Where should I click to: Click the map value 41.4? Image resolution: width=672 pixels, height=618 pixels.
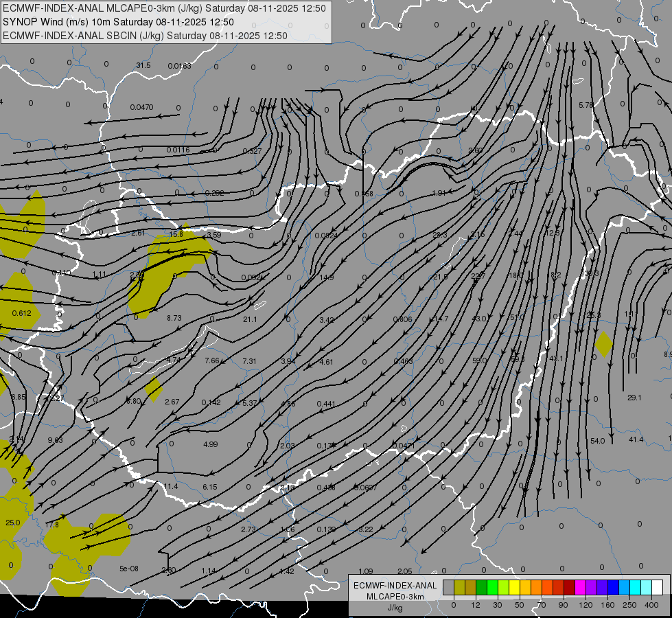[636, 439]
